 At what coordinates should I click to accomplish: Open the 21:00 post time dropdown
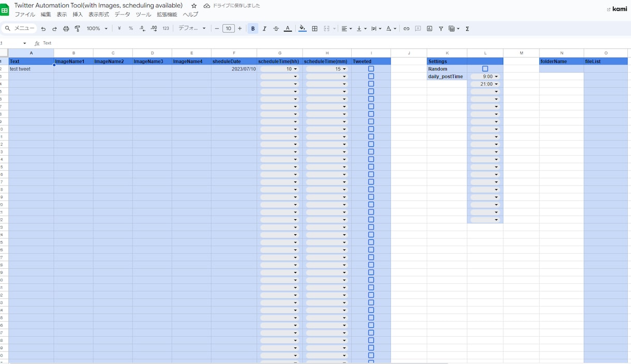point(485,84)
